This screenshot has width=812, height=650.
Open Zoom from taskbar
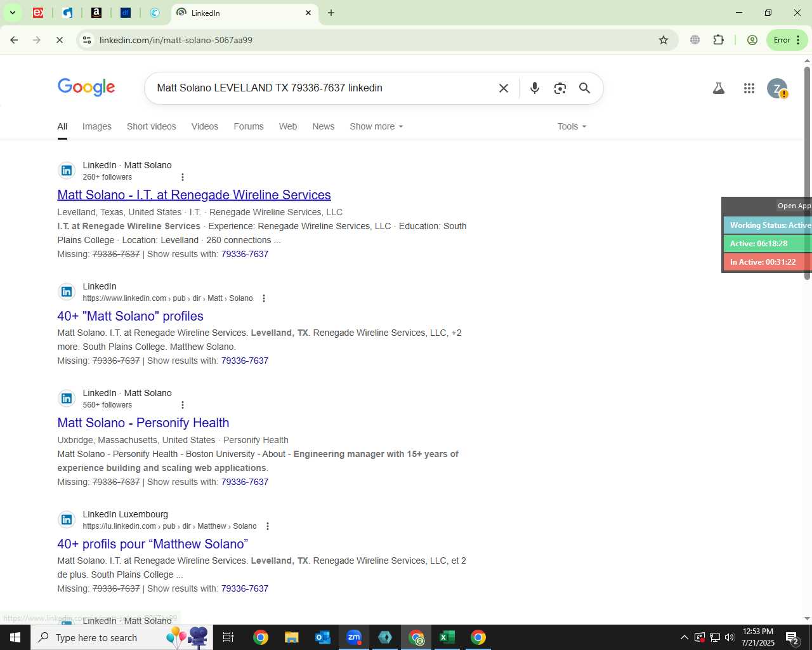[353, 637]
